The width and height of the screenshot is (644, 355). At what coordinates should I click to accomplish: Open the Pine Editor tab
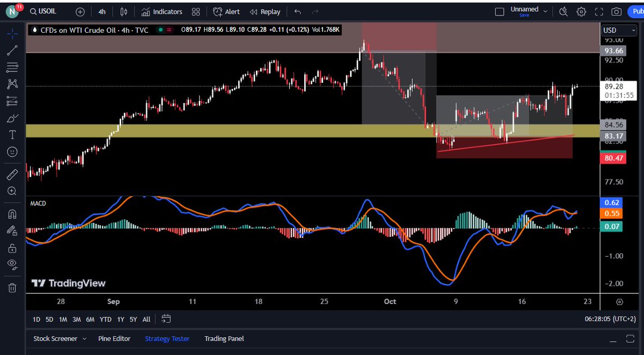(115, 338)
